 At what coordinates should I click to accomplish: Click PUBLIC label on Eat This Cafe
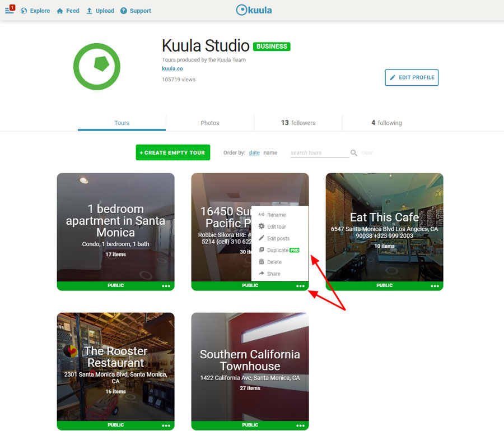click(384, 285)
